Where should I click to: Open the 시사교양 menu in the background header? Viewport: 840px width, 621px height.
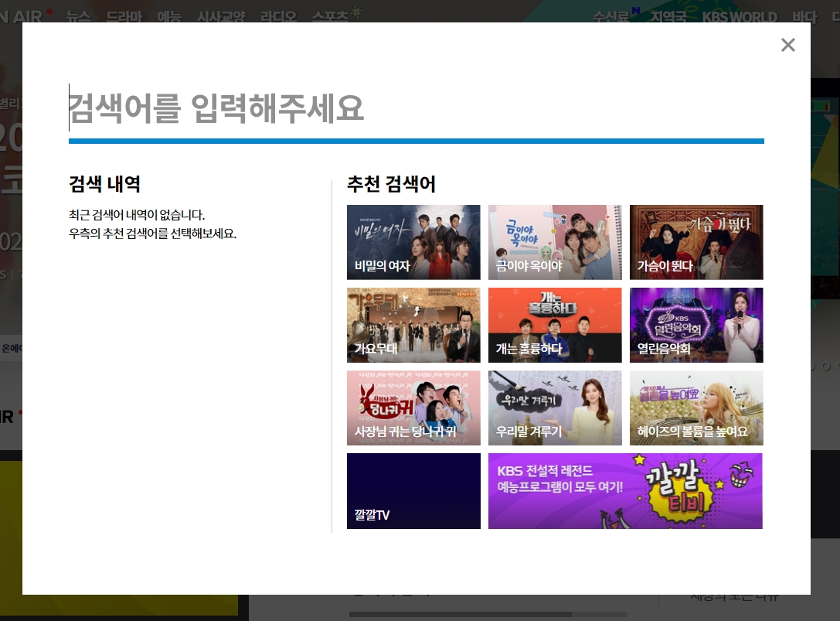[x=221, y=16]
